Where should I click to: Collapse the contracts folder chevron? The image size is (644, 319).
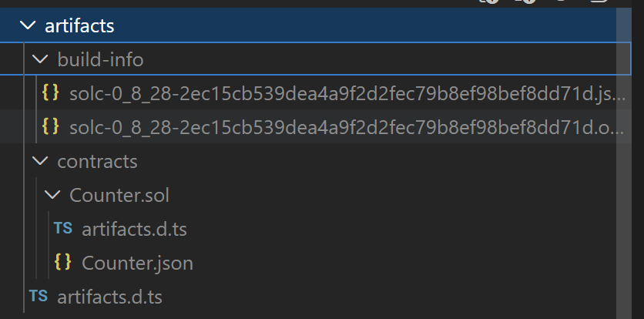pos(42,161)
